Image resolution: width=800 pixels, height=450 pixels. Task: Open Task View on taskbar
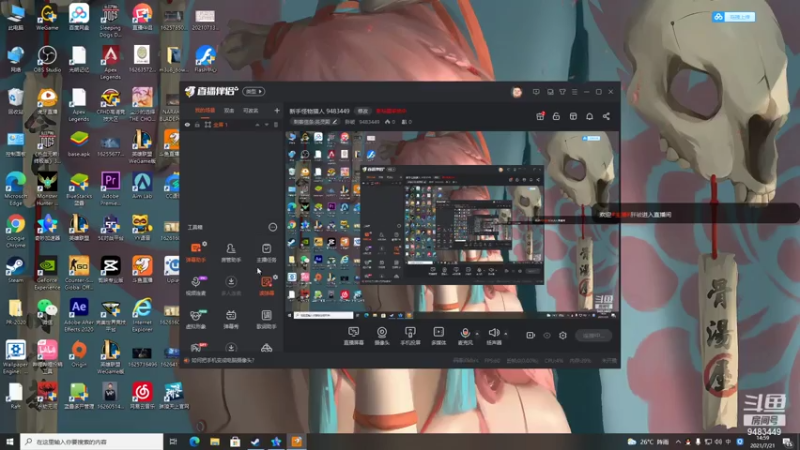(x=173, y=442)
